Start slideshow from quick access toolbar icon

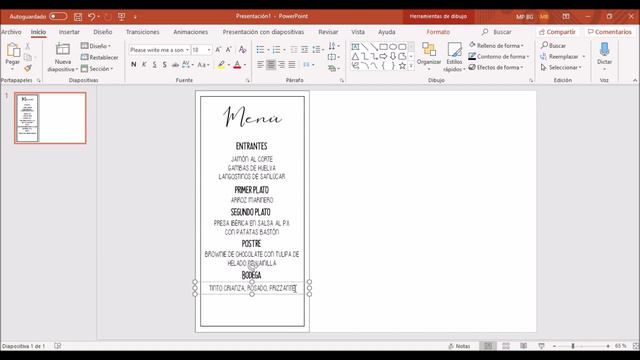(121, 17)
